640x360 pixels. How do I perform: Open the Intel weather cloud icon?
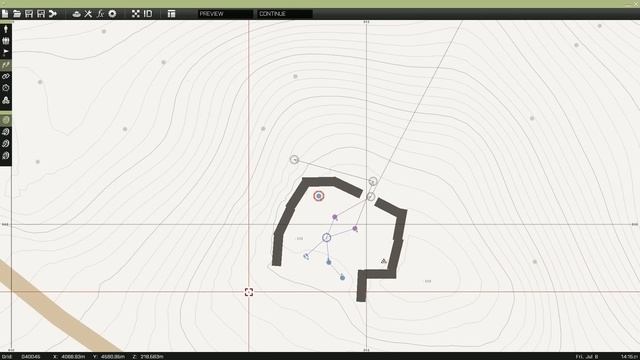[76, 14]
